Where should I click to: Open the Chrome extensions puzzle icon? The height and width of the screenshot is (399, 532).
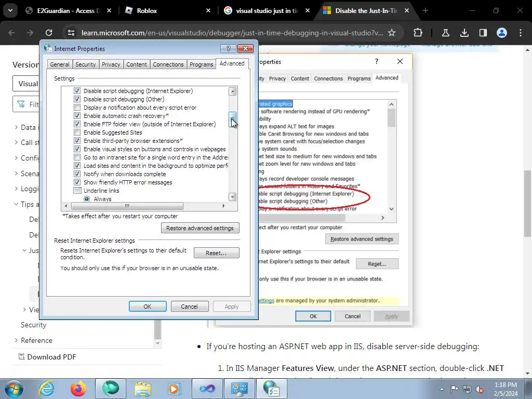[x=418, y=33]
